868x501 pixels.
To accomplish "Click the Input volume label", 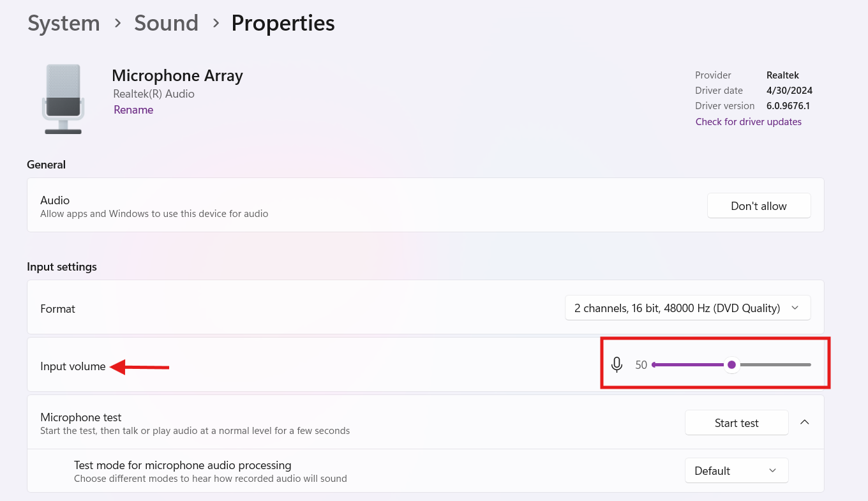I will click(x=73, y=366).
